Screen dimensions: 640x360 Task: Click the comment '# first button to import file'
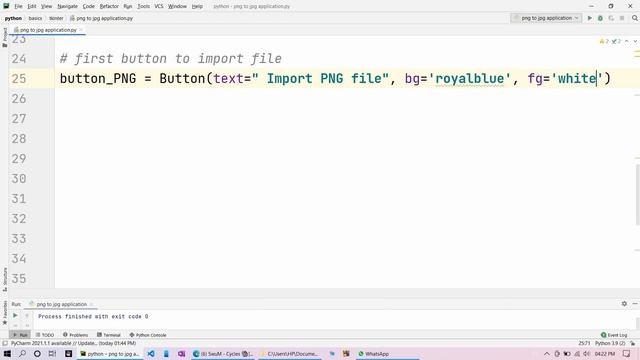171,58
